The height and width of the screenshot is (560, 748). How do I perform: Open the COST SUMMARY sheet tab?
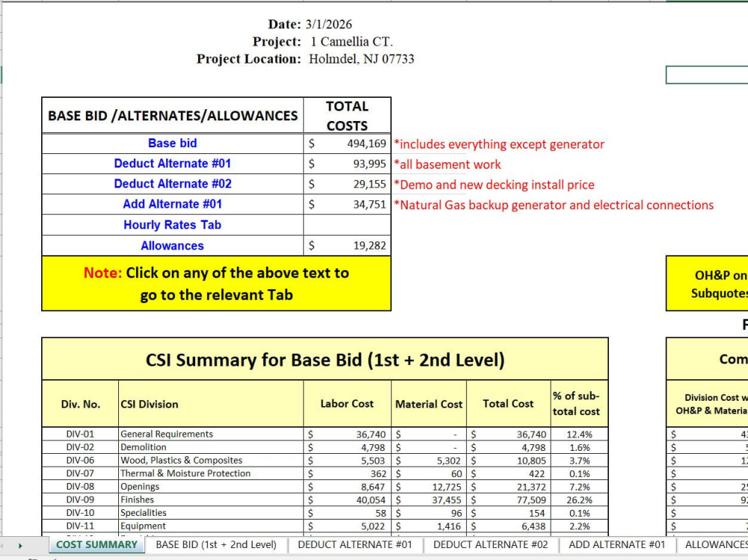[x=96, y=545]
